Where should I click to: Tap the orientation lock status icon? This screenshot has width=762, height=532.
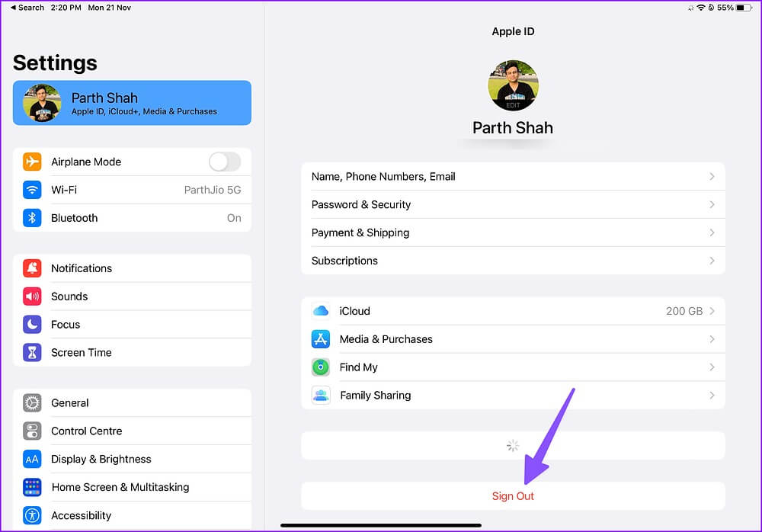[711, 8]
